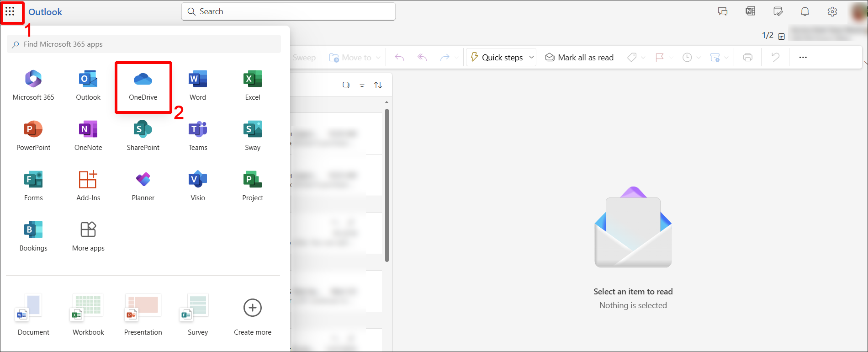Expand the Quick steps dropdown arrow
Image resolution: width=868 pixels, height=352 pixels.
pos(532,57)
